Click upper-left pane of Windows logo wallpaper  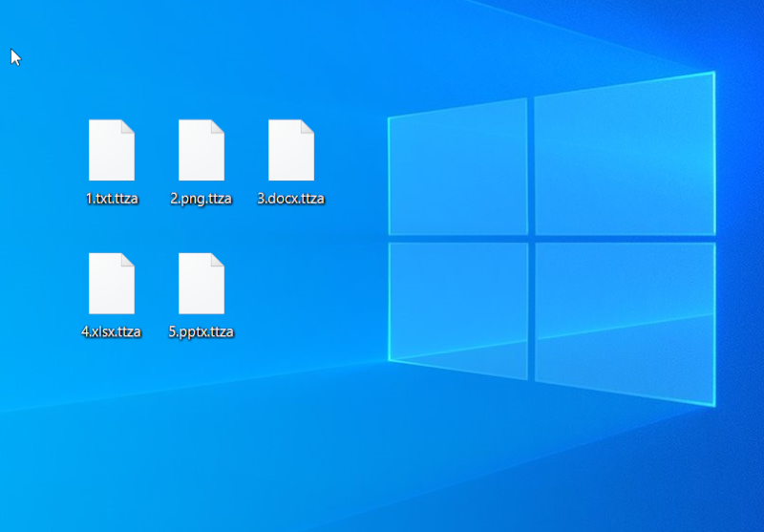pos(458,172)
